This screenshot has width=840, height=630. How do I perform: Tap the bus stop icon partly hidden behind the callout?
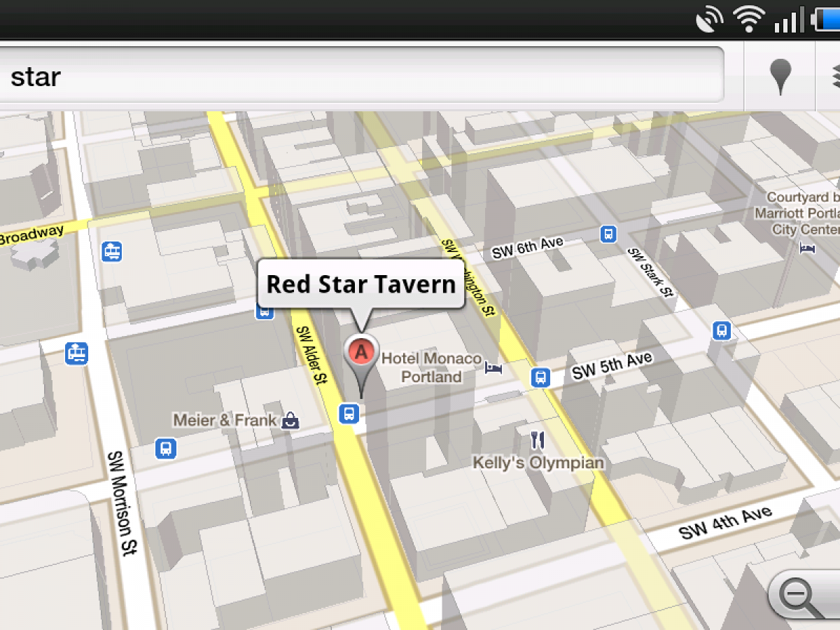click(x=265, y=311)
